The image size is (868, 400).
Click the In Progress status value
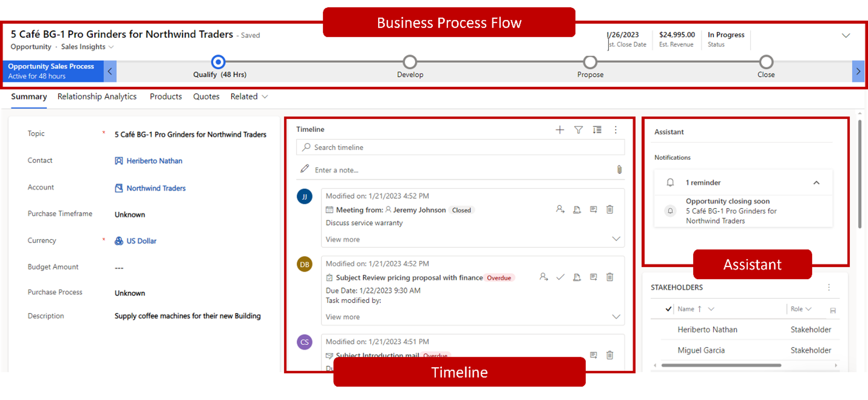coord(726,35)
